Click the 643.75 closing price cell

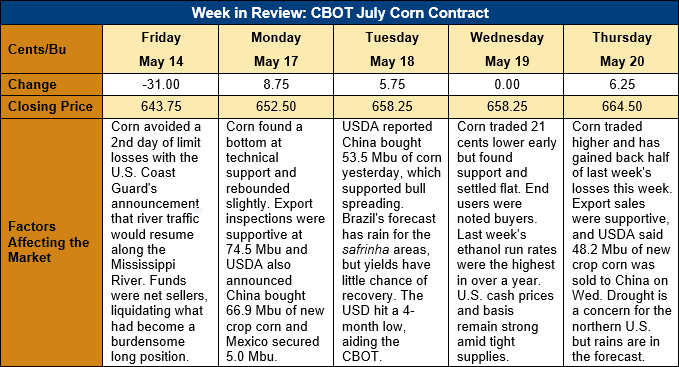point(161,106)
